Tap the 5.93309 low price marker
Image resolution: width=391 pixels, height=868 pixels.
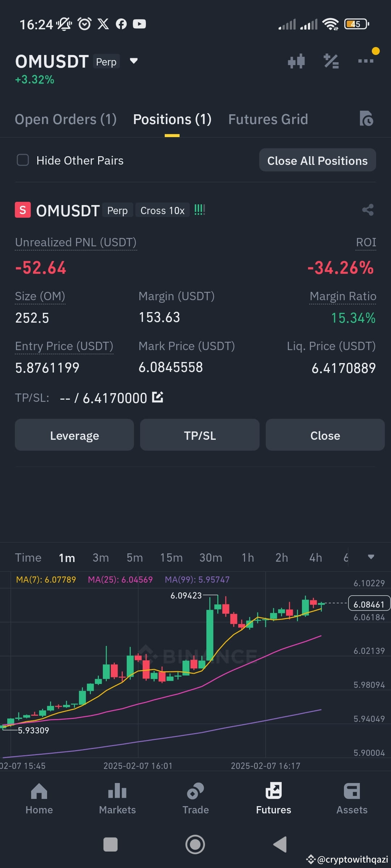[x=33, y=730]
